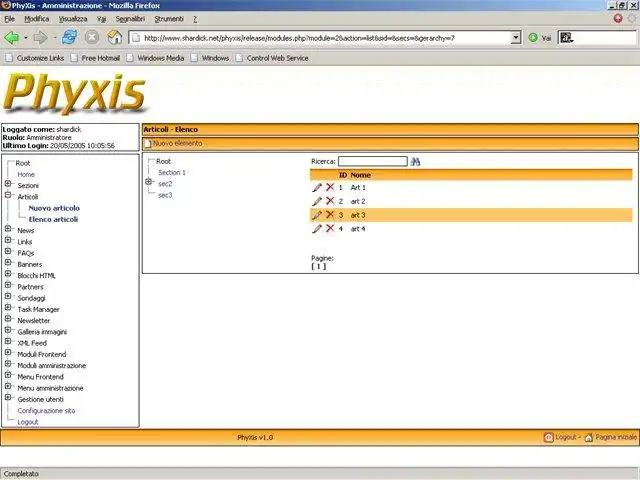
Task: Expand the FAQs tree node
Action: 8,251
